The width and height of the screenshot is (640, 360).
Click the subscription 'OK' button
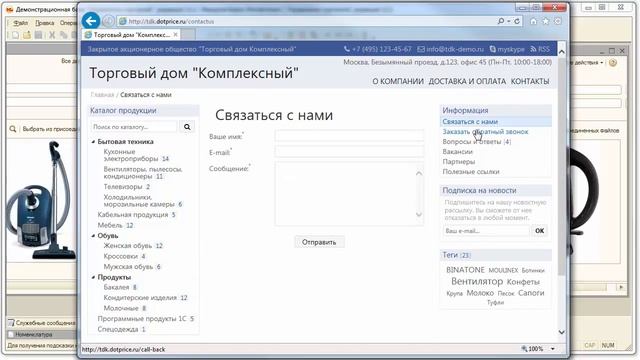click(x=540, y=231)
